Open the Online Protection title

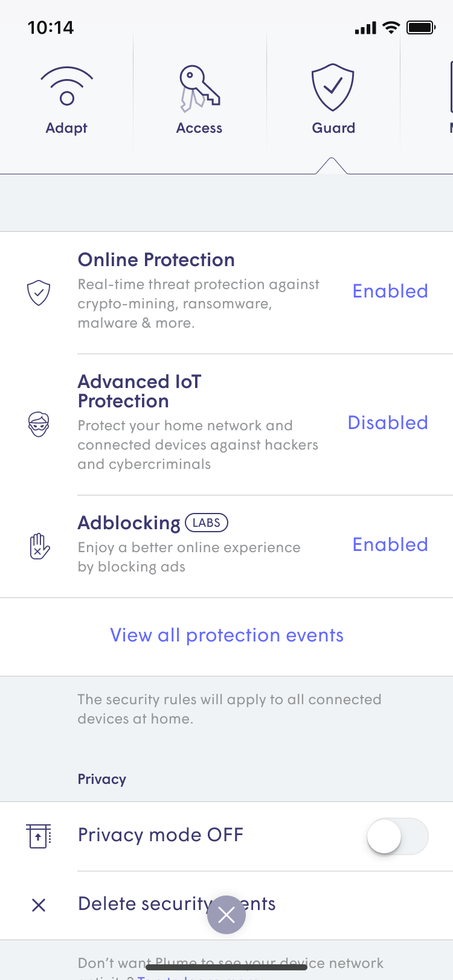156,260
